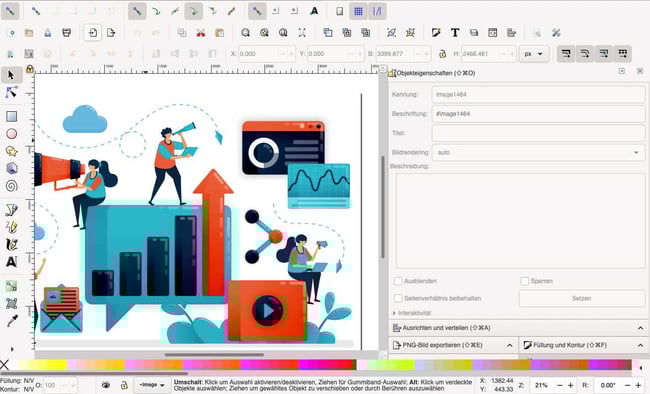Select the Gradient tool
This screenshot has height=394, width=650.
coord(11,286)
